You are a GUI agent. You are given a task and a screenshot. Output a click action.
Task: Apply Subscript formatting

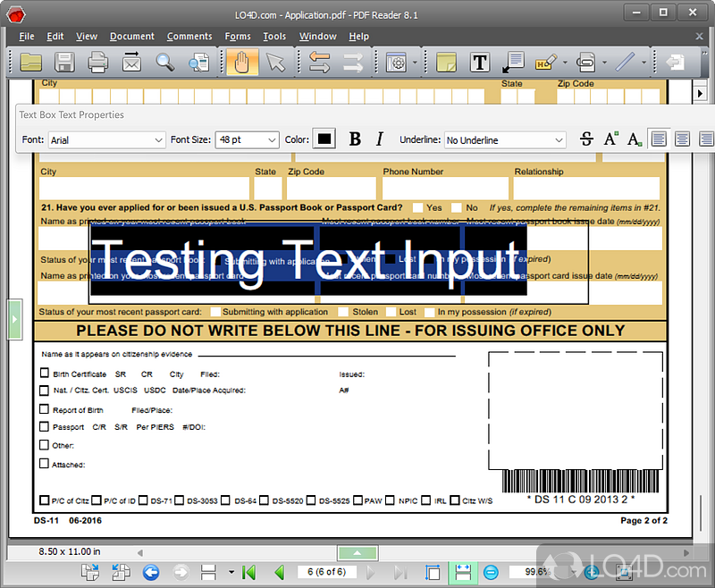coord(635,139)
